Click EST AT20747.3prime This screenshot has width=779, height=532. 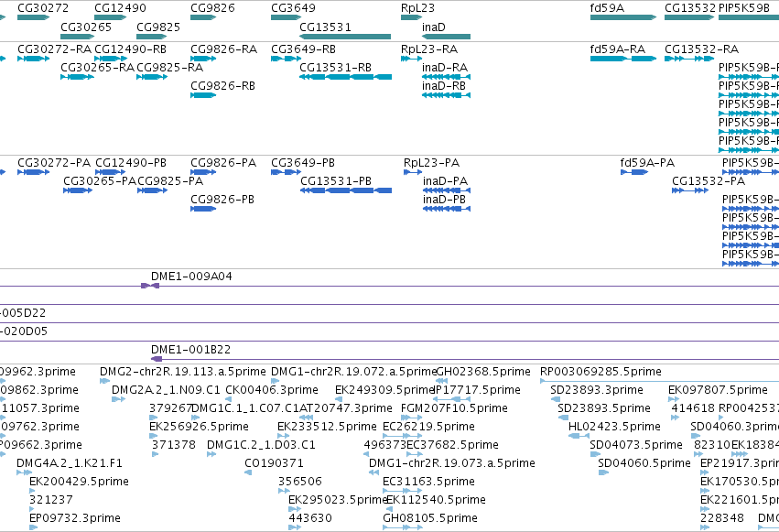tap(306, 418)
